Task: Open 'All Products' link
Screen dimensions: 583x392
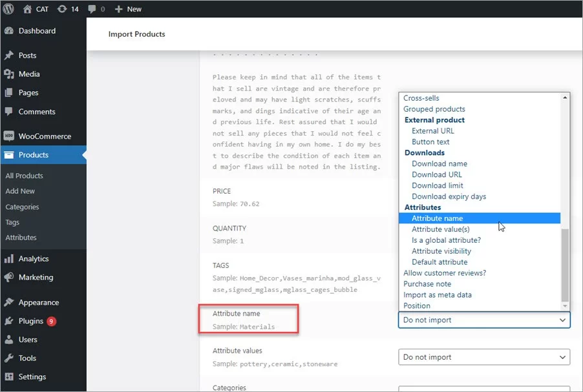Action: click(x=24, y=175)
